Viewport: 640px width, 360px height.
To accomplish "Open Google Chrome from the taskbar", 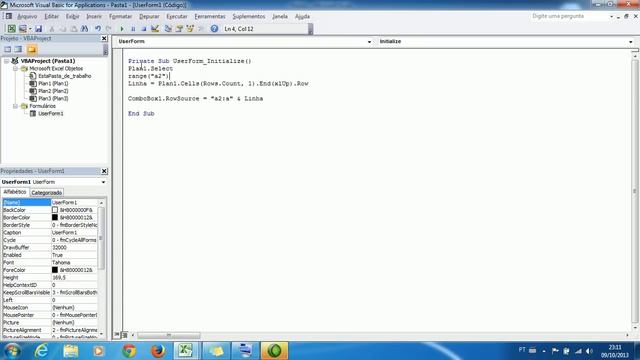I will (x=129, y=351).
